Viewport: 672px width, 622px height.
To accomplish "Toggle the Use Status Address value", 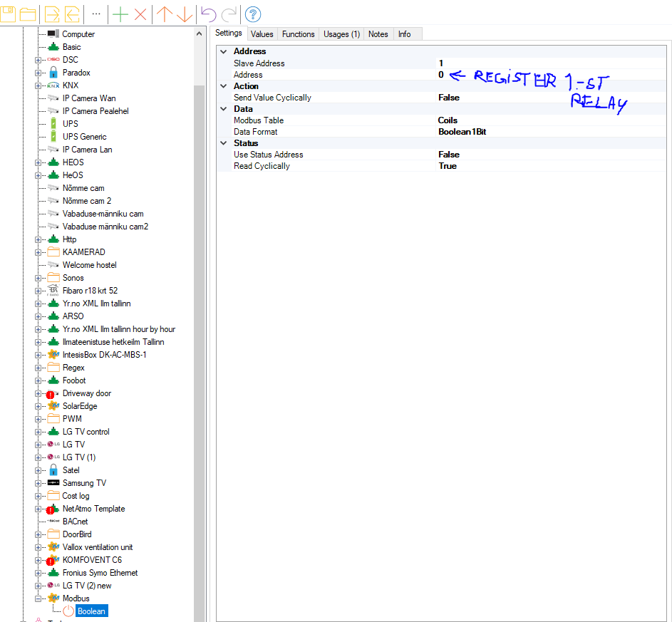I will (449, 155).
